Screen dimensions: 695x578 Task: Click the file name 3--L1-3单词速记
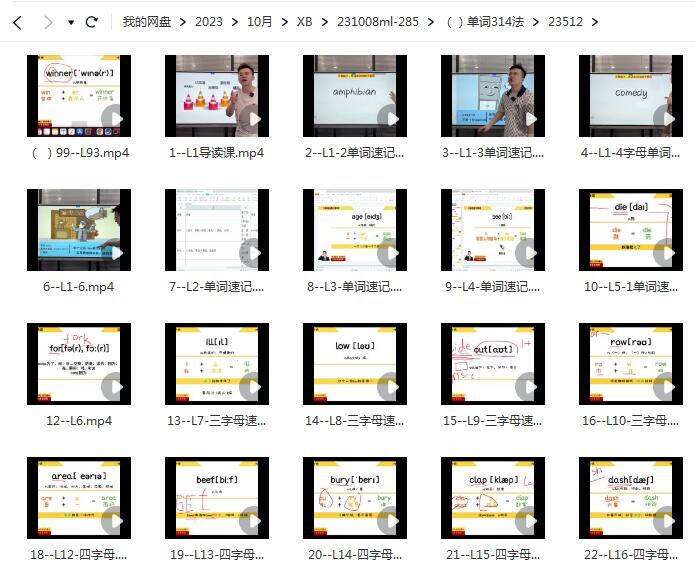(x=493, y=153)
